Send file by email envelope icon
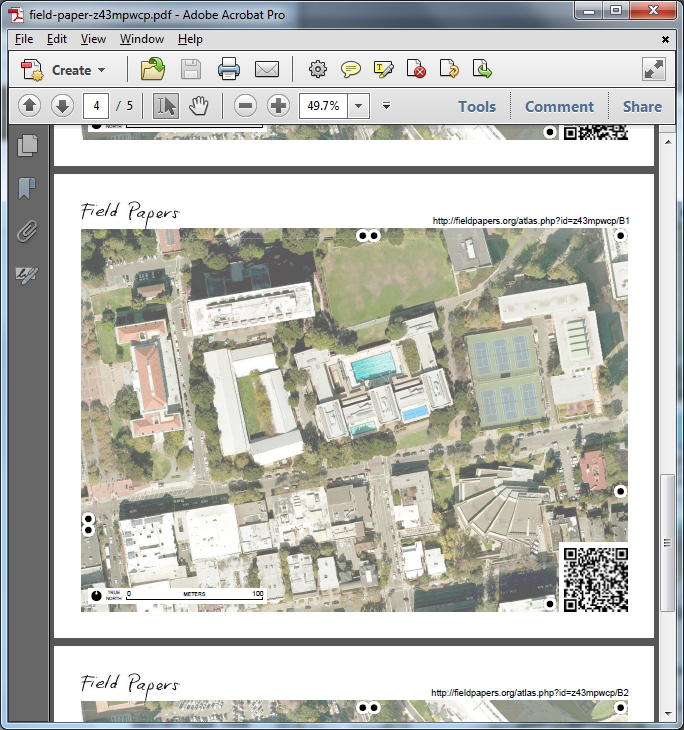 tap(267, 69)
